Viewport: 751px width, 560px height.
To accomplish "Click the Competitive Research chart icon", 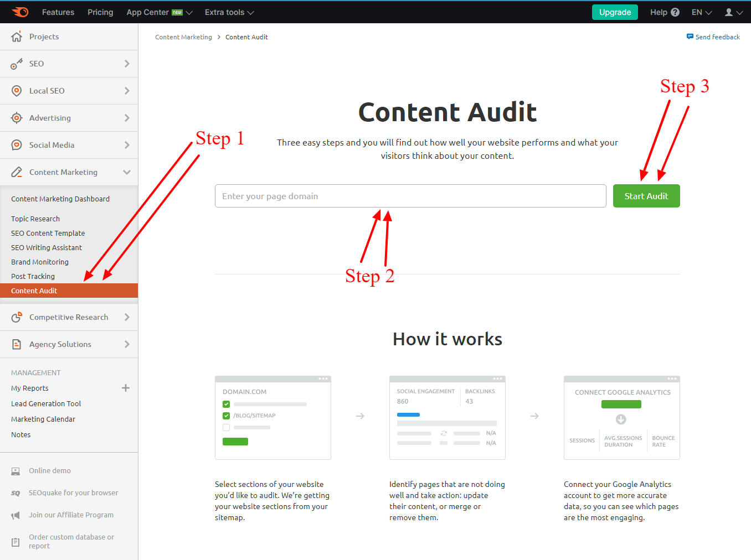I will click(x=17, y=317).
